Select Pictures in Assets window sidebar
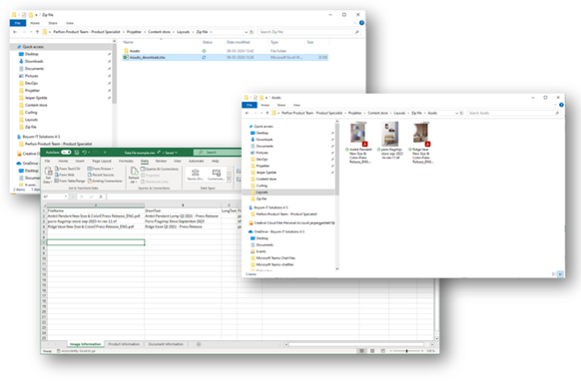 point(262,153)
